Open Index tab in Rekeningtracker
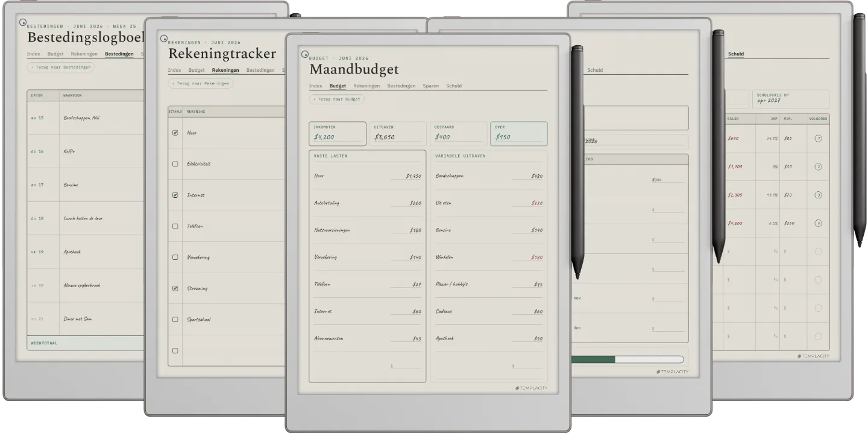 point(174,70)
